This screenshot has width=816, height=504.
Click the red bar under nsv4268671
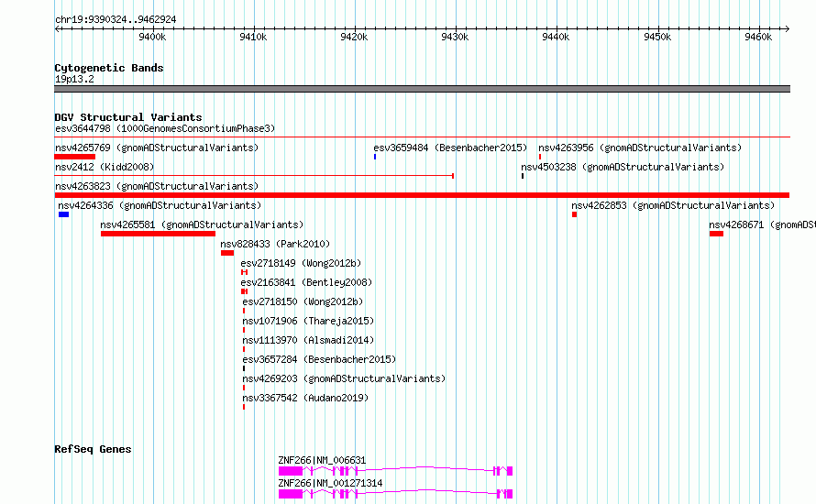(x=716, y=234)
